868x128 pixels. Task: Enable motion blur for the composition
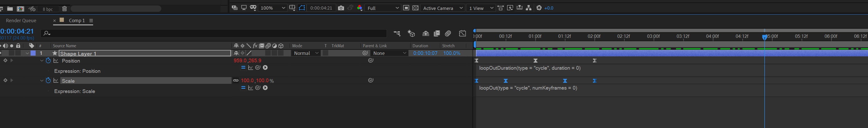pos(448,34)
